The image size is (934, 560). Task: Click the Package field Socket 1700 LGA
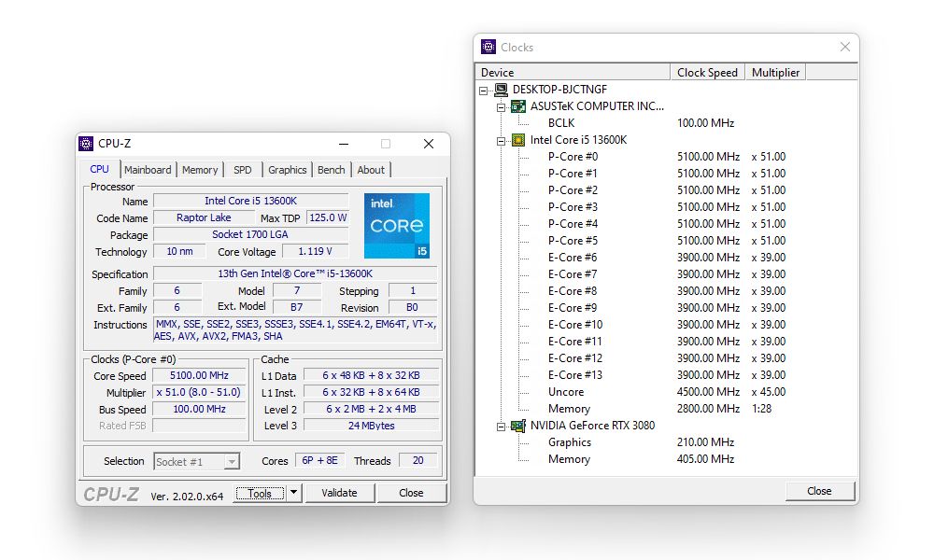[x=250, y=234]
